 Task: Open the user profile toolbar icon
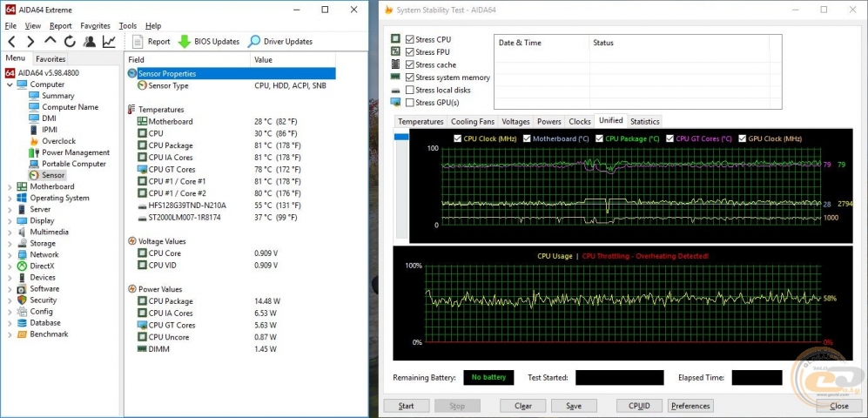[89, 42]
